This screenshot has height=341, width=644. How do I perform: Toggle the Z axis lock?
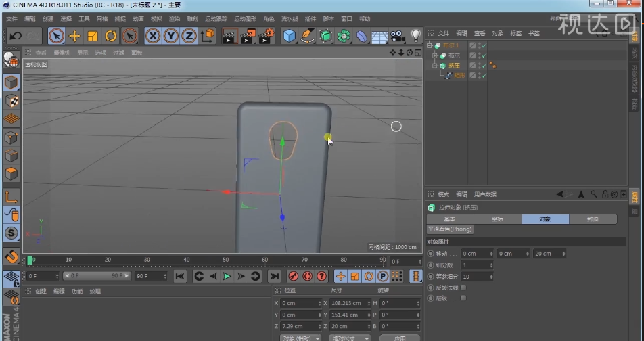[x=189, y=36]
